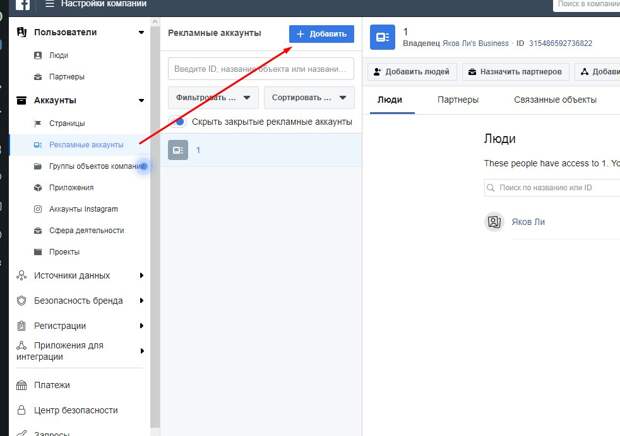The width and height of the screenshot is (620, 436).
Task: Click Яков Ли profile avatar icon
Action: [494, 222]
